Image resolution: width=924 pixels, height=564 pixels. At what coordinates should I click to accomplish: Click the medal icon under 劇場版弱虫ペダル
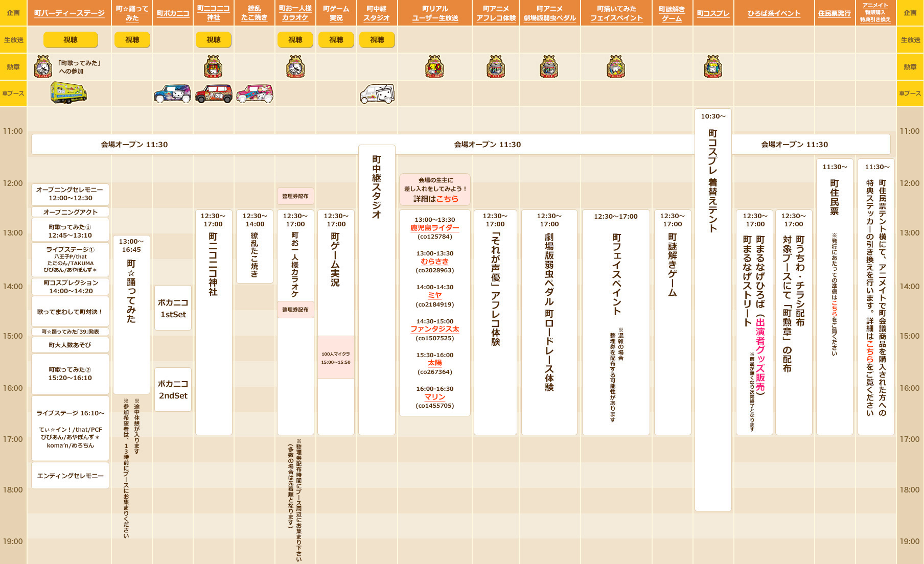tap(549, 67)
